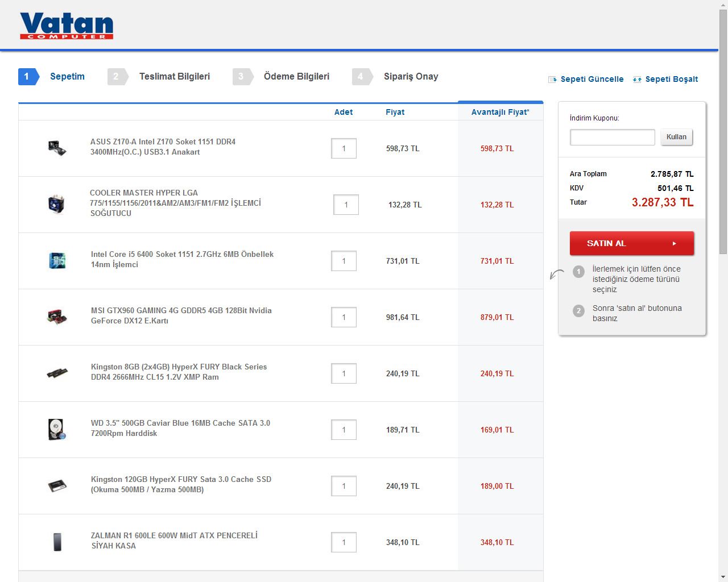Click the Sepeti Güncelle link
Viewport: 728px width, 582px height.
pos(592,79)
